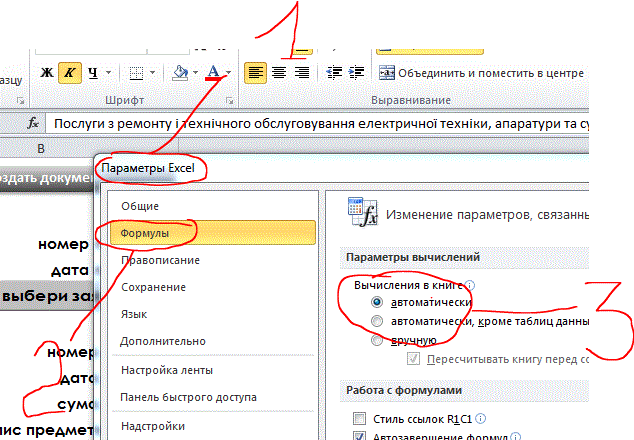Align text to the left
This screenshot has height=440, width=634.
pyautogui.click(x=256, y=73)
